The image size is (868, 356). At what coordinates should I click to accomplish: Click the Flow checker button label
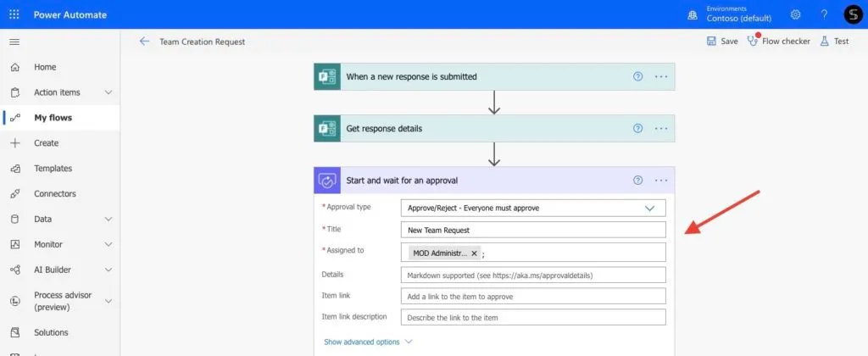pyautogui.click(x=786, y=41)
